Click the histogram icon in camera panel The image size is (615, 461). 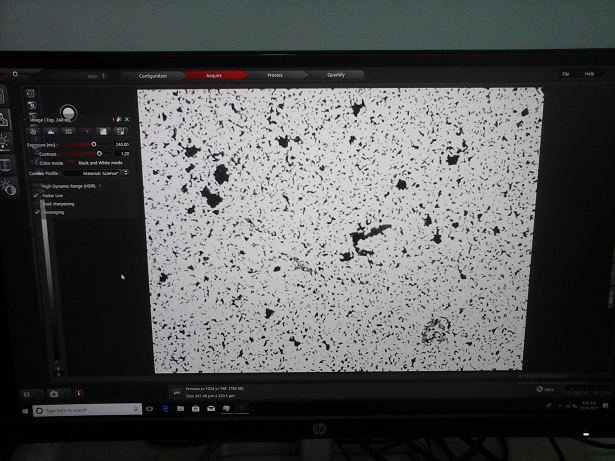pos(50,131)
